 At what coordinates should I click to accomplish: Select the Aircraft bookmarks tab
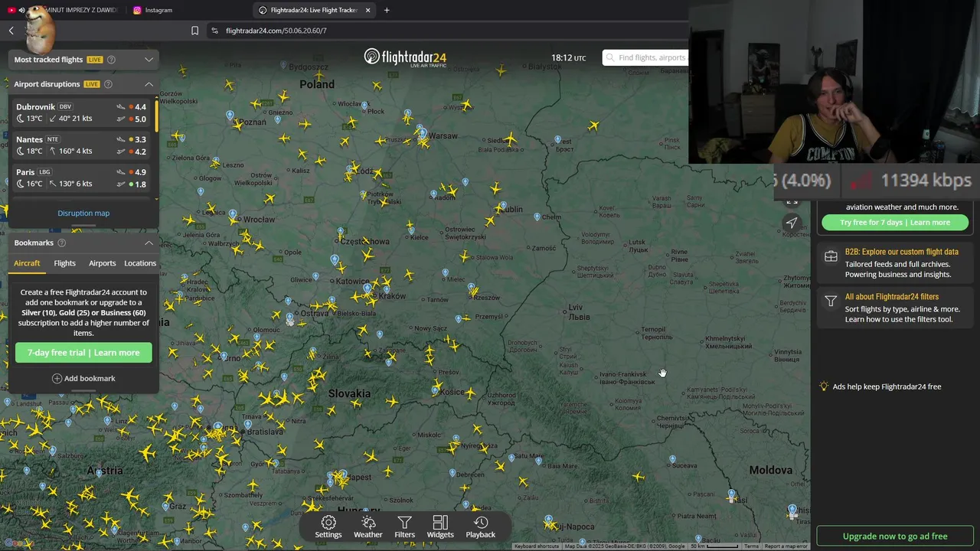27,263
